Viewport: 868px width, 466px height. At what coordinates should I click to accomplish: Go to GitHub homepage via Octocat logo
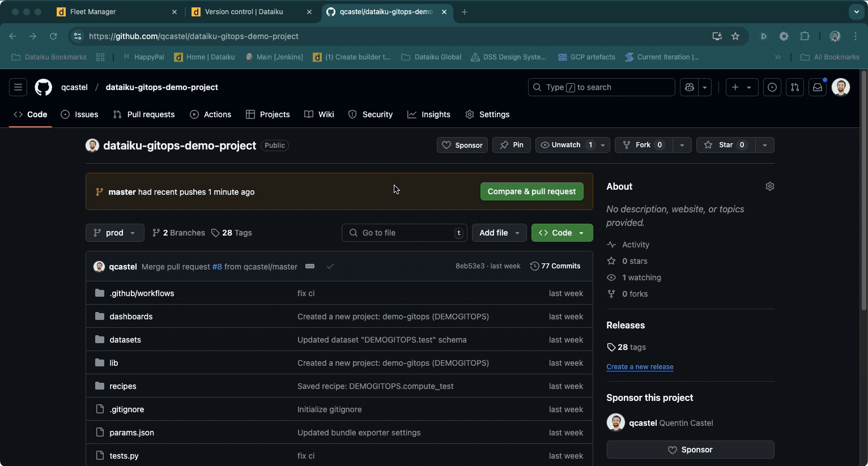coord(44,87)
